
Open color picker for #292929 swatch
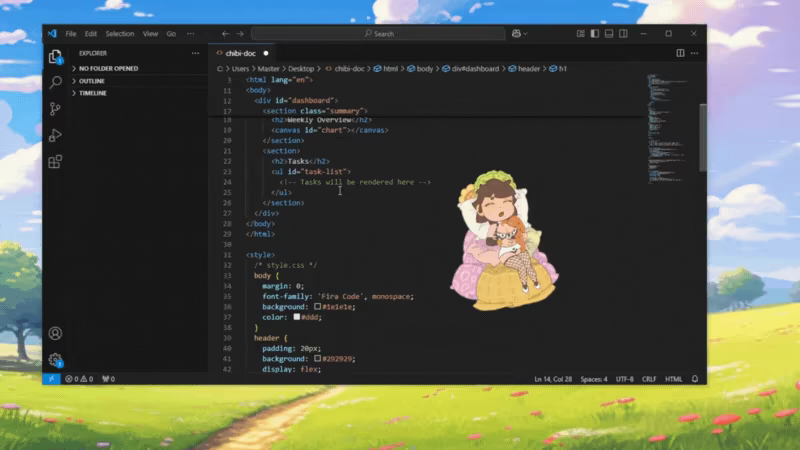(x=317, y=359)
